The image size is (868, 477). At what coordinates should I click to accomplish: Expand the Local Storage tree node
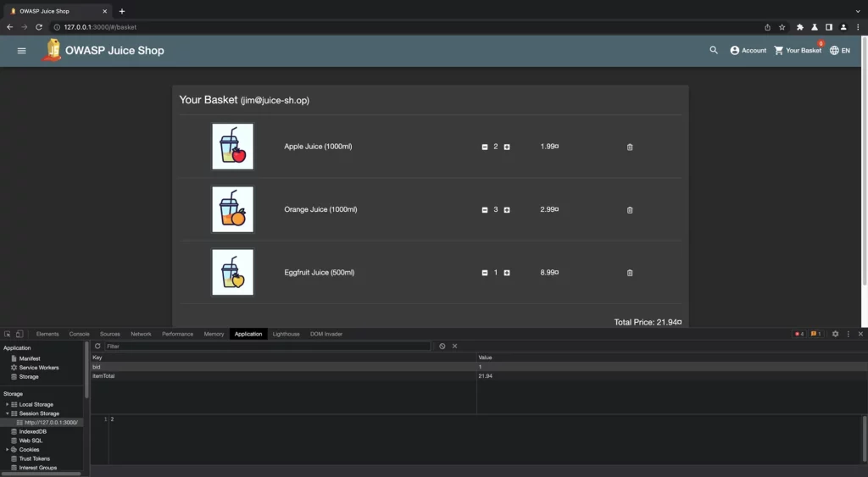7,404
